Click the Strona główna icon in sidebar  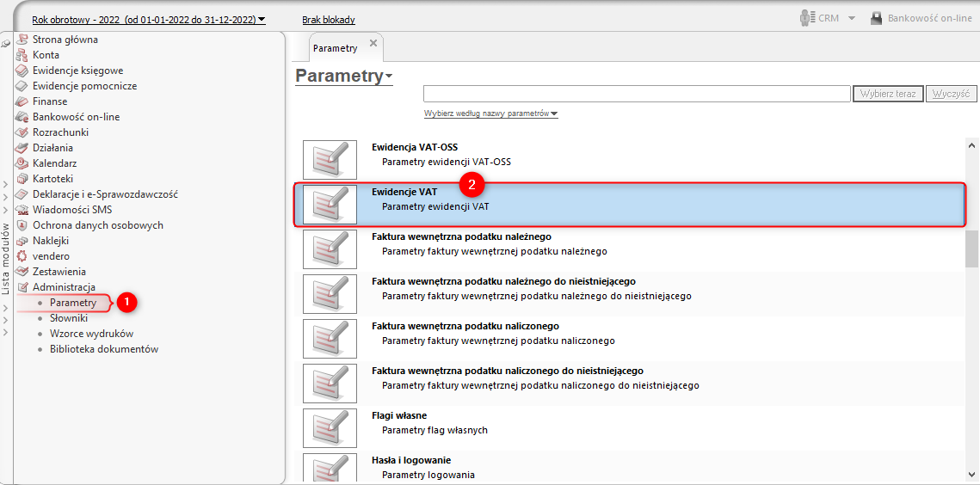click(x=22, y=40)
